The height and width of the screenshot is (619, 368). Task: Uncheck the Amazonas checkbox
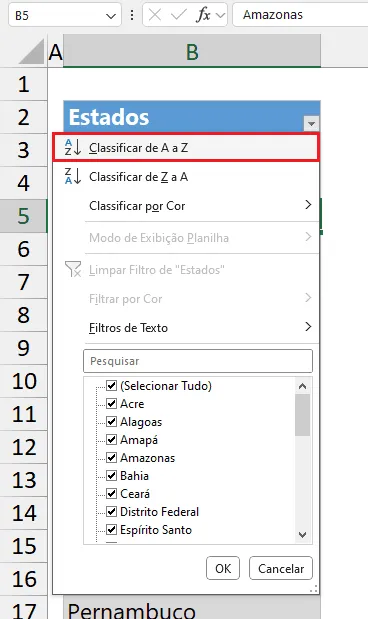tap(112, 458)
